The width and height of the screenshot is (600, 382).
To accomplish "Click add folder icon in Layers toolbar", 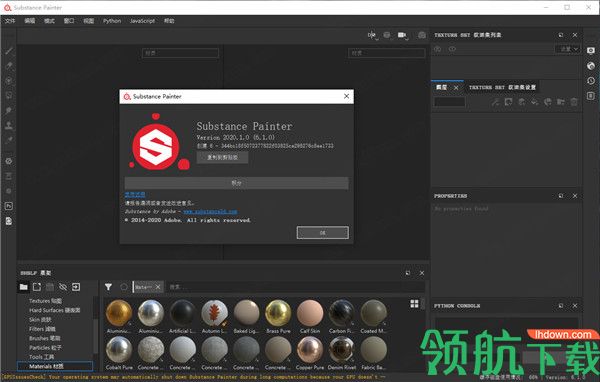I will (561, 102).
